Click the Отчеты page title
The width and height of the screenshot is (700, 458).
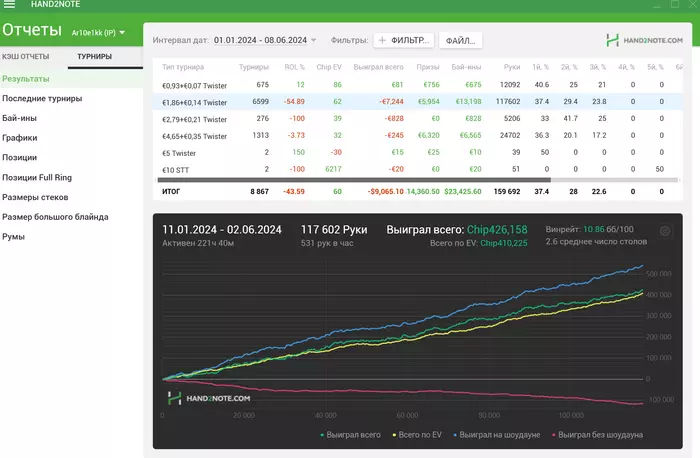tap(32, 30)
